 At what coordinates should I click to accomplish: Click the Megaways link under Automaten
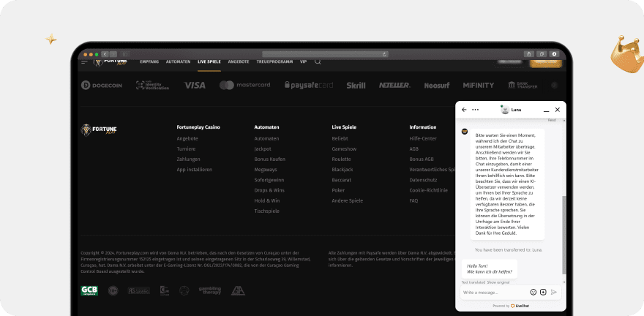tap(266, 169)
